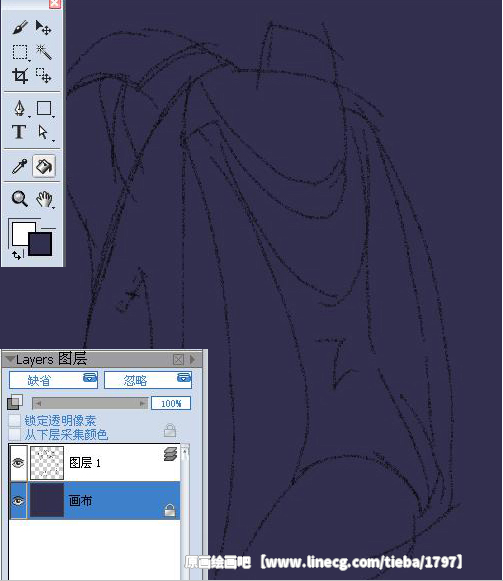Viewport: 503px width, 581px height.
Task: Close the Layers panel
Action: click(x=178, y=359)
